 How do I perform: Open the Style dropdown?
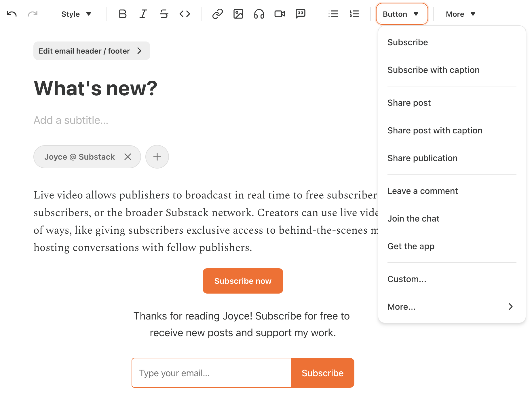tap(76, 14)
